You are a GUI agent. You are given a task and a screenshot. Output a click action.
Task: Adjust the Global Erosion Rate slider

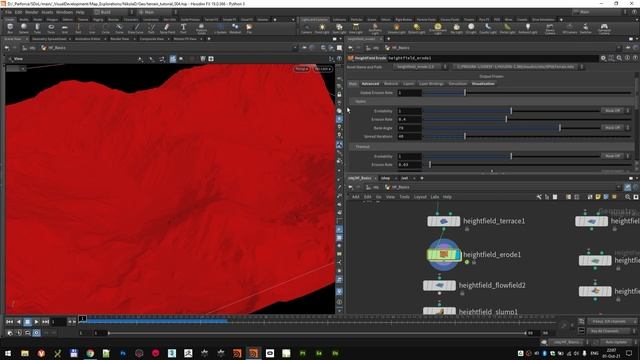point(527,93)
